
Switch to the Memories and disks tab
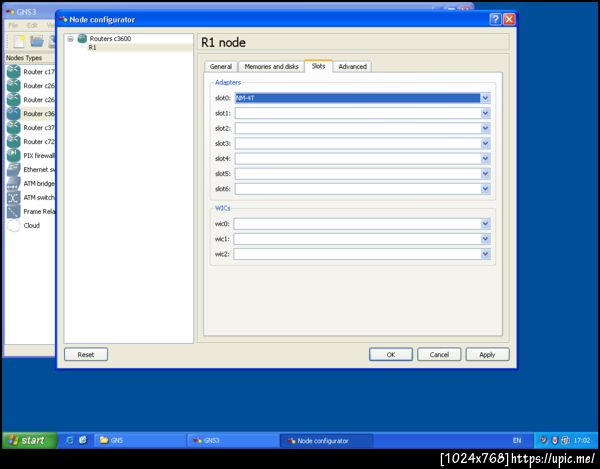(x=271, y=67)
